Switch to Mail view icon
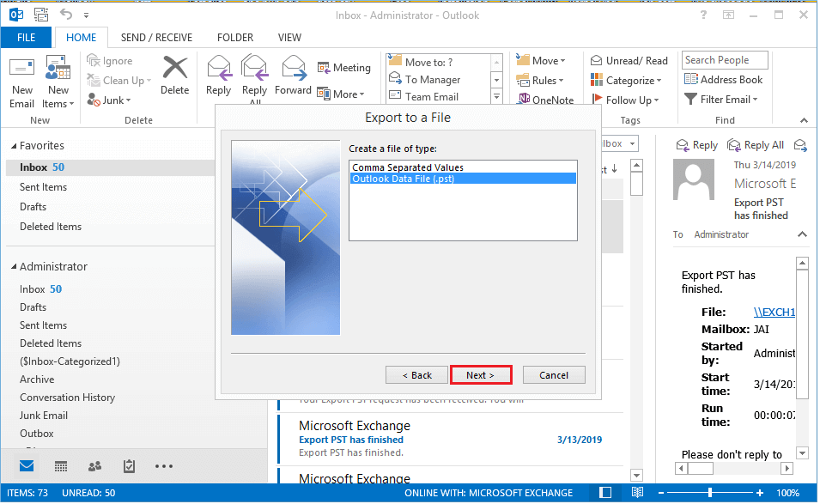The width and height of the screenshot is (820, 504). click(27, 466)
